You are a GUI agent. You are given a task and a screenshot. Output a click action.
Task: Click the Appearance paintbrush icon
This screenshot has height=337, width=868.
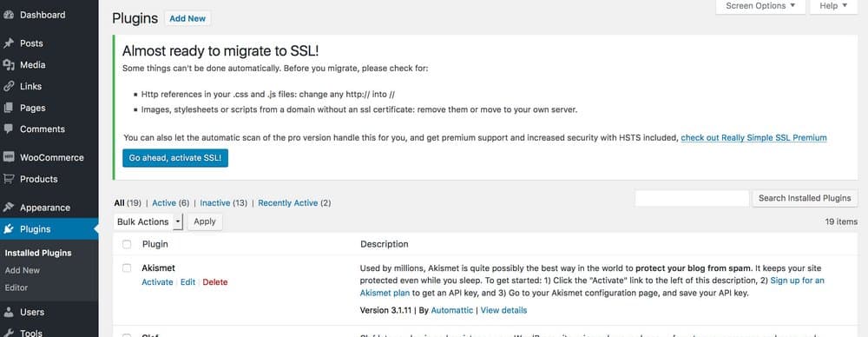[x=9, y=208]
